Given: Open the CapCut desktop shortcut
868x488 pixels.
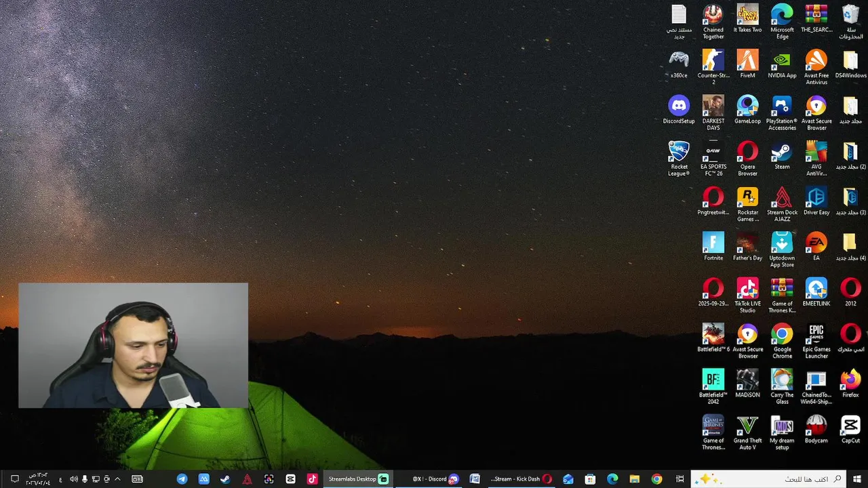Looking at the screenshot, I should (x=850, y=429).
